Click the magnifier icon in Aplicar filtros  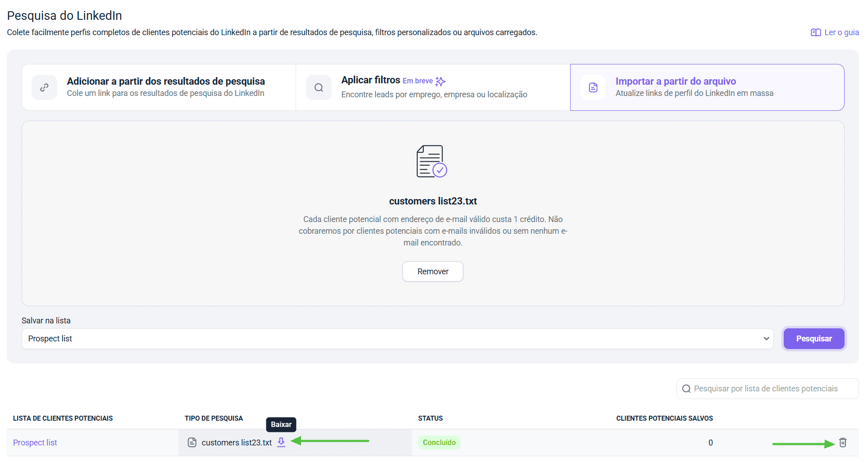319,87
